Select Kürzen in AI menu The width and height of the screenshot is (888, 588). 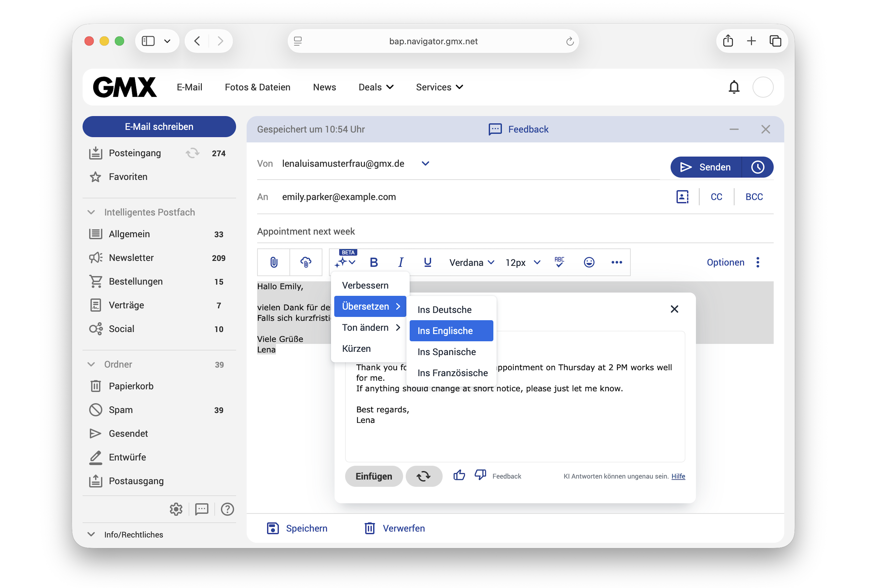370,348
